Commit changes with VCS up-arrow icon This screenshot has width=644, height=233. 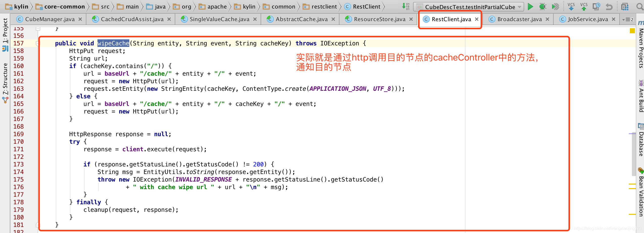[584, 7]
